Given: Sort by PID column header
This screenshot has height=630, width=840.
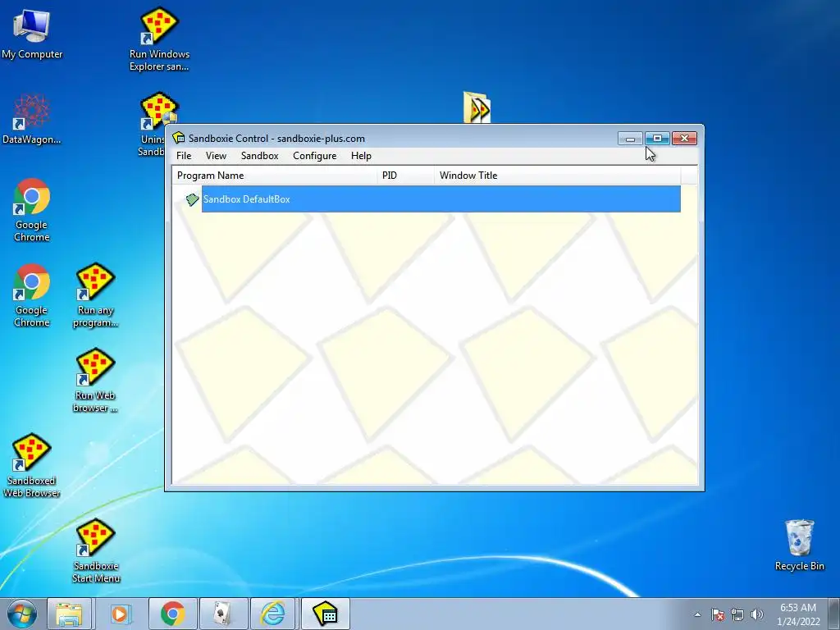Looking at the screenshot, I should [405, 176].
